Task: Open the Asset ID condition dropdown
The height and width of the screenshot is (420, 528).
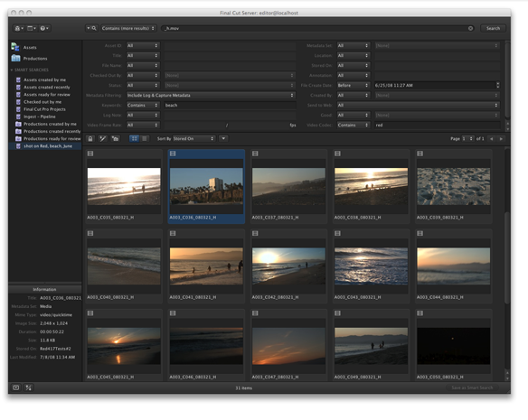Action: [x=143, y=45]
